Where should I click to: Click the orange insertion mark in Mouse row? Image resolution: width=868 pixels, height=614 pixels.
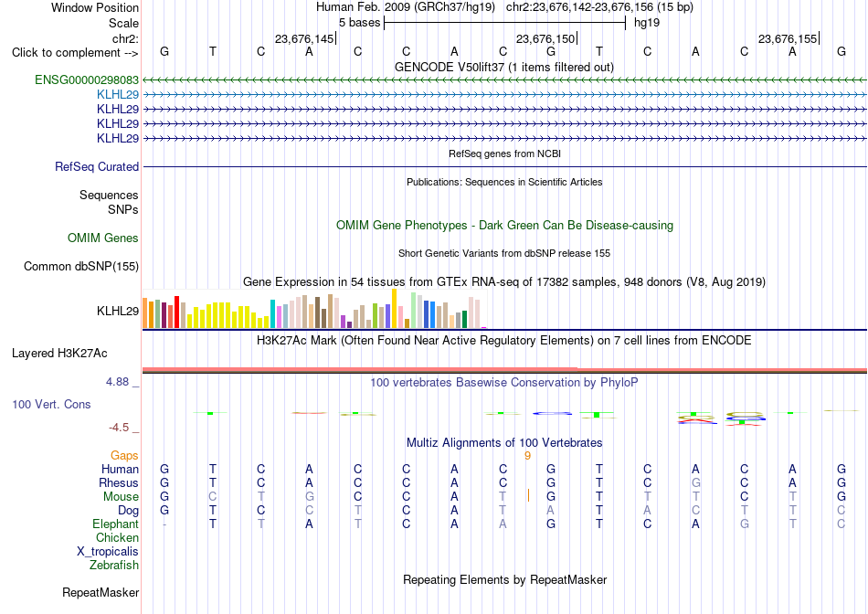(x=528, y=495)
